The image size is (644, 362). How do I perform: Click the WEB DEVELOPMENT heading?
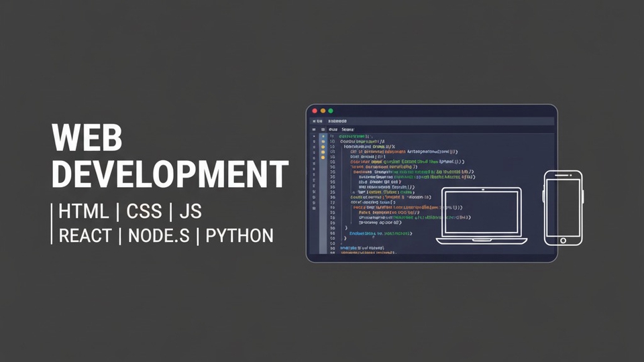pos(170,157)
